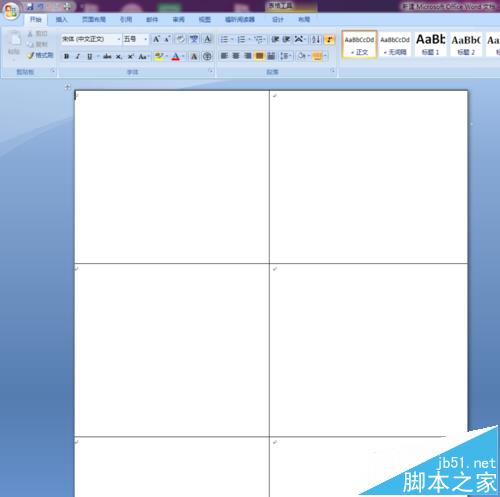Click the Sort A-Z icon
The image size is (500, 497).
316,39
